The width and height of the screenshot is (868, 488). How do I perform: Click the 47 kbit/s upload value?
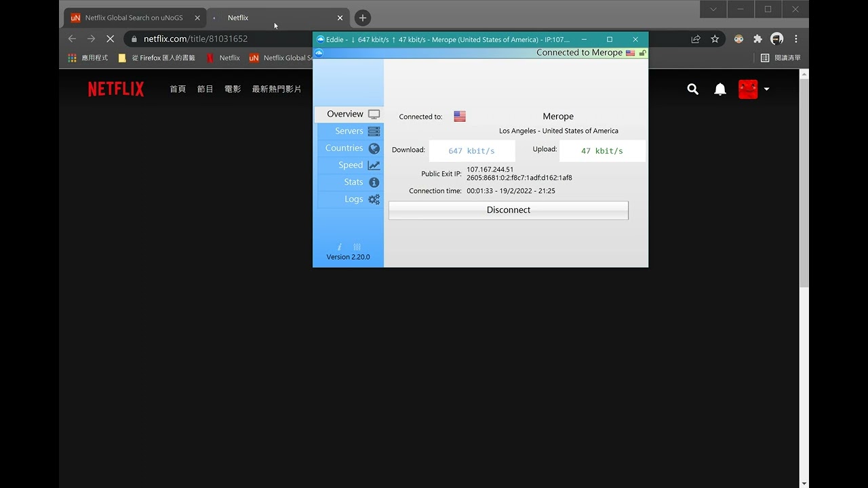[x=601, y=150]
